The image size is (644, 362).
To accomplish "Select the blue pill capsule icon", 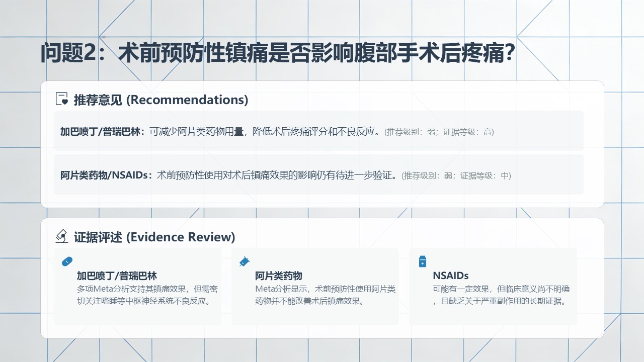I will [x=67, y=261].
